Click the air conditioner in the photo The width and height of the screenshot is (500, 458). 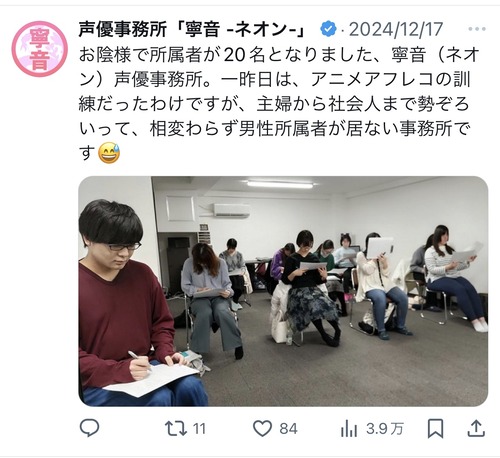[x=232, y=210]
